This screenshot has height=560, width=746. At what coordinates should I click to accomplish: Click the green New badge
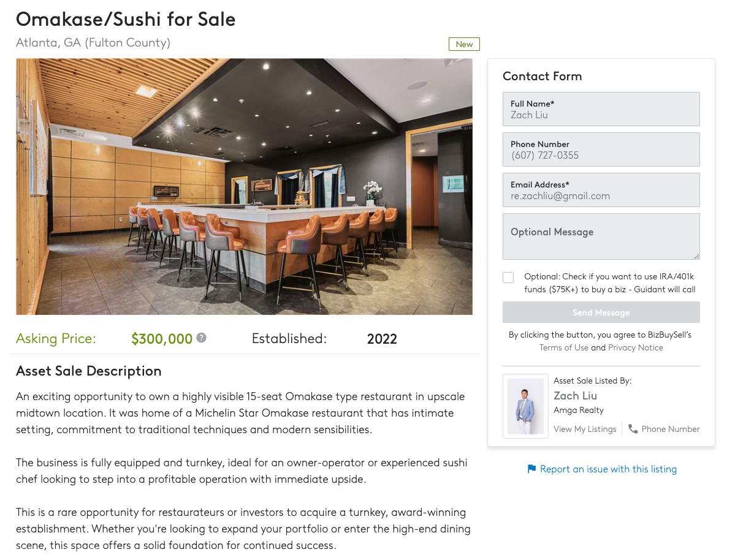464,44
